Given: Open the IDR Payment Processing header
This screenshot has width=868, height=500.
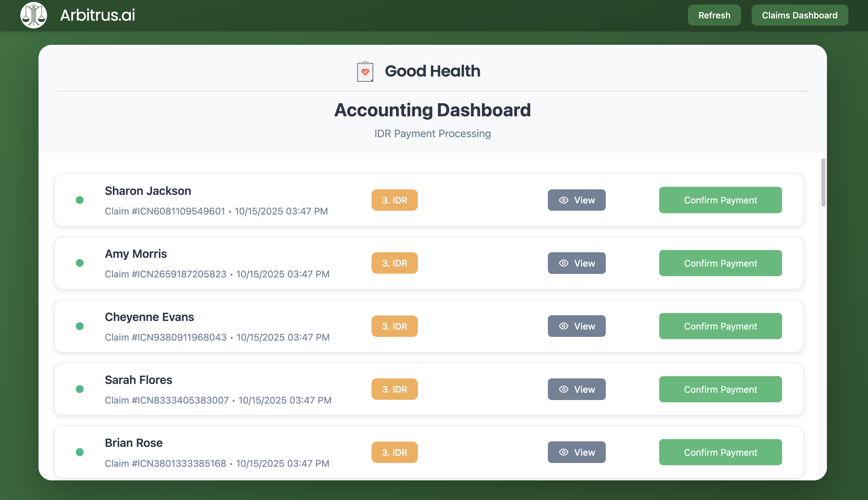Looking at the screenshot, I should (432, 134).
